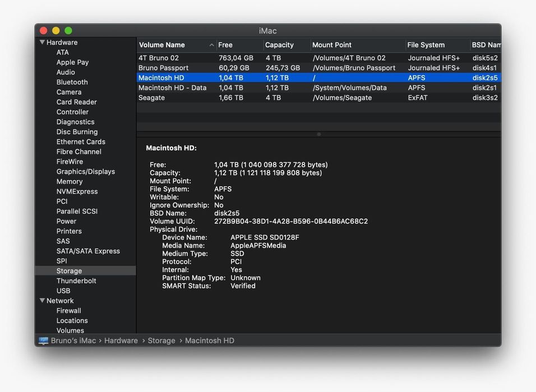This screenshot has width=536, height=392.
Task: Select the 4T Bruno 02 volume row
Action: point(318,58)
